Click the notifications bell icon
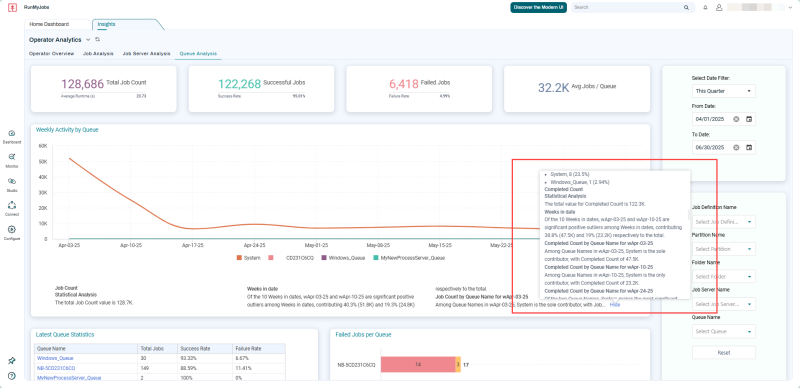800x388 pixels. (706, 8)
